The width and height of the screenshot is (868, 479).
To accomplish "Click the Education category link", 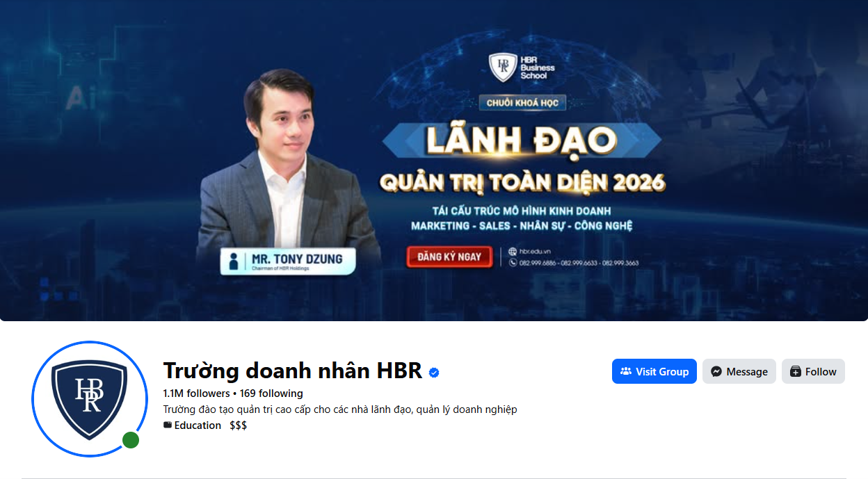I will tap(198, 425).
